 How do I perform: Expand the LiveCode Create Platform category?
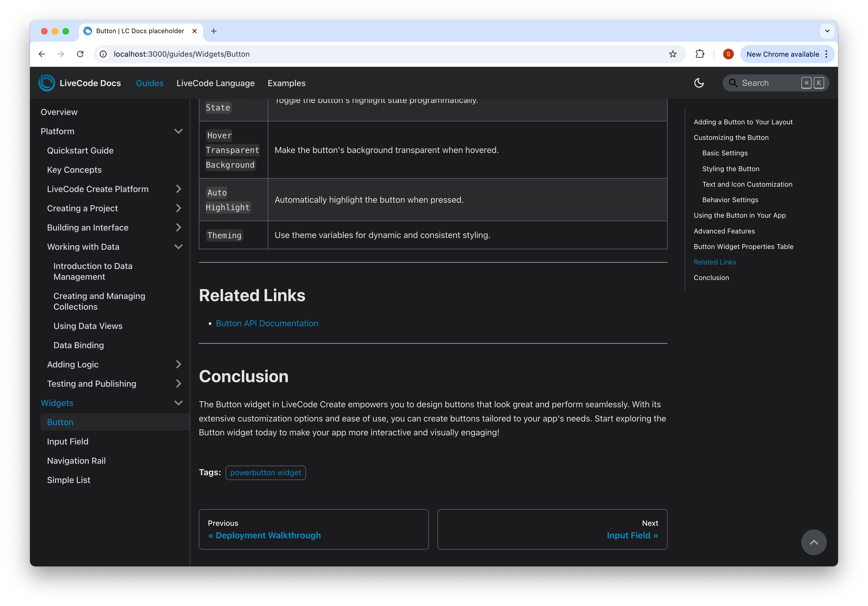point(178,189)
